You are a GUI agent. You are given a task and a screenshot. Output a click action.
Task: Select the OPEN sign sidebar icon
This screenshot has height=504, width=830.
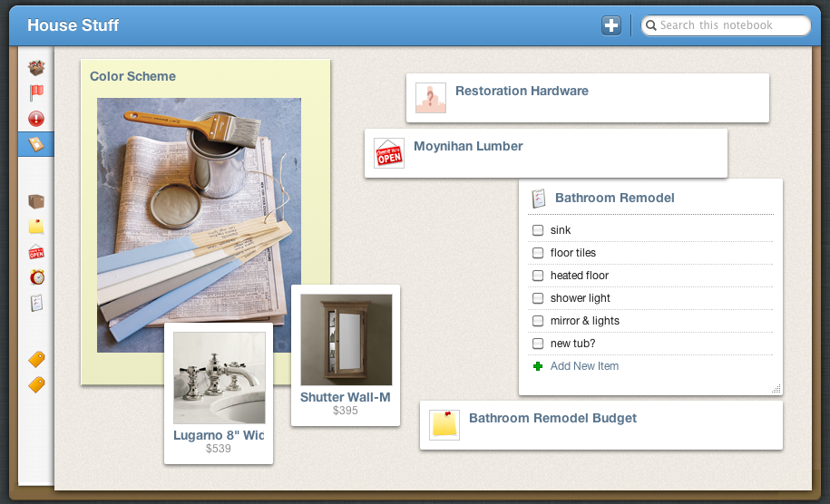tap(36, 252)
